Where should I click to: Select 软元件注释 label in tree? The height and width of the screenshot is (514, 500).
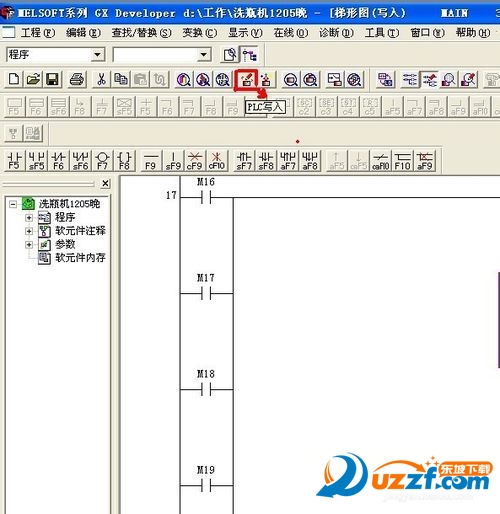pos(80,231)
